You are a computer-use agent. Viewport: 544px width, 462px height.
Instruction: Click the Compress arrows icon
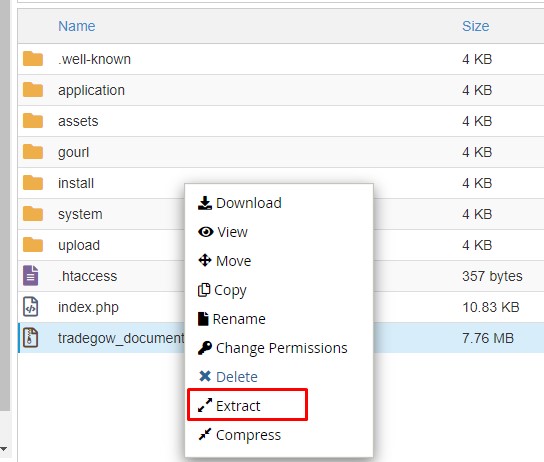coord(205,434)
